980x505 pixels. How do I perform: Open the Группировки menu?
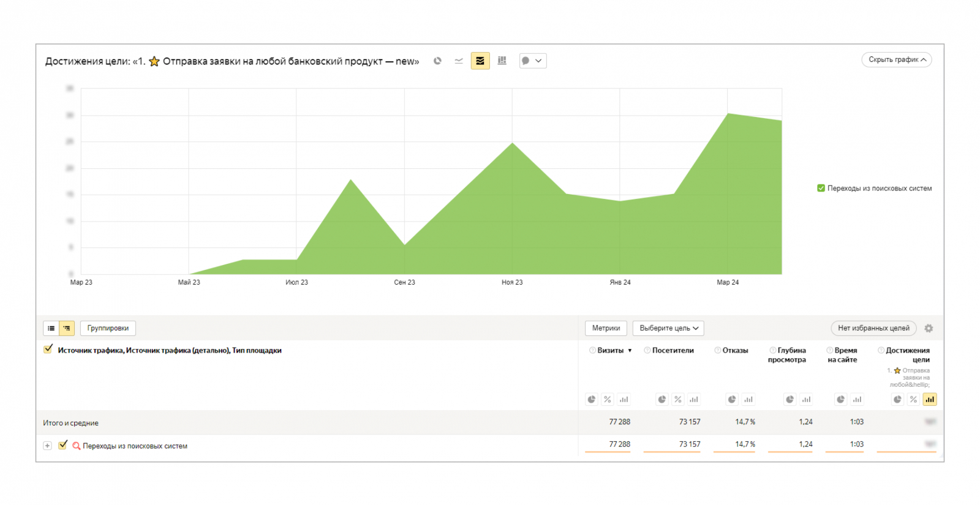(108, 328)
